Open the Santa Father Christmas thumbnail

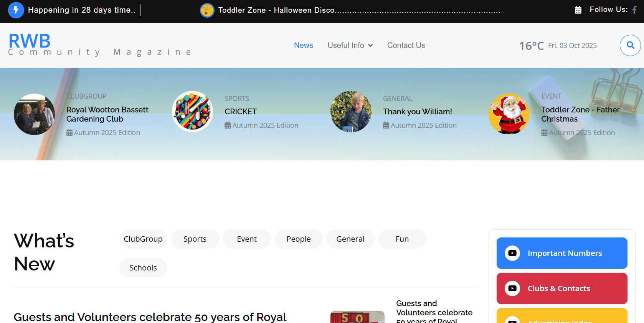(x=509, y=114)
